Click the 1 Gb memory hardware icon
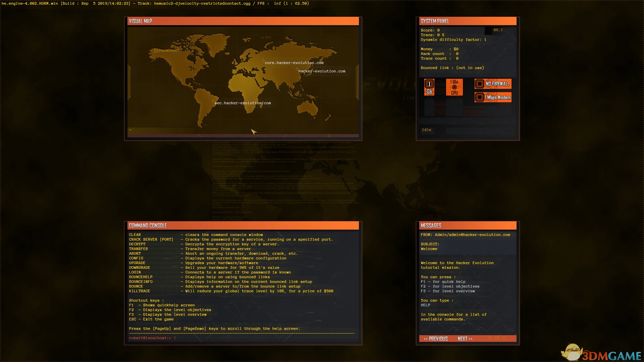The image size is (644, 362). [x=429, y=87]
